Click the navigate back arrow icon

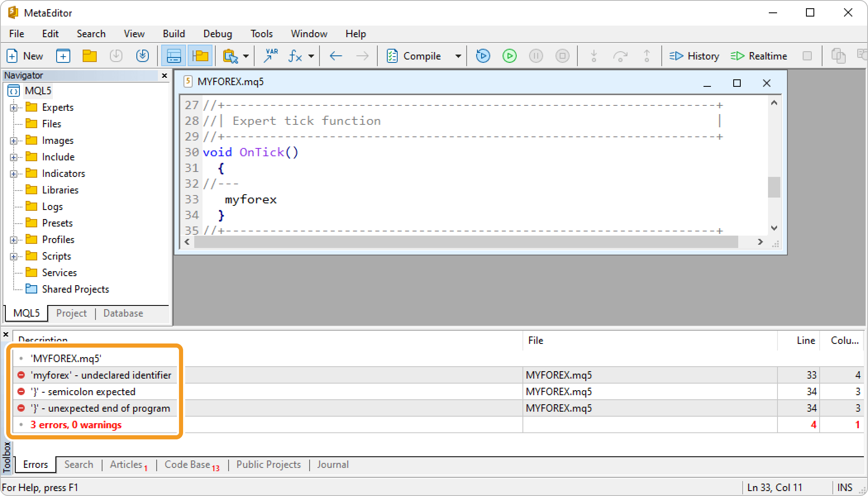coord(336,56)
